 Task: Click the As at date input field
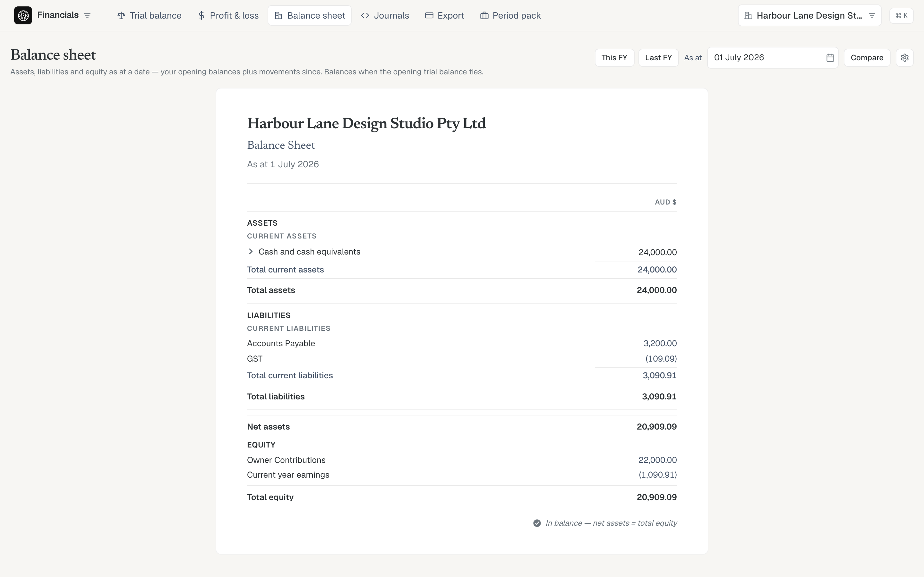pyautogui.click(x=773, y=58)
